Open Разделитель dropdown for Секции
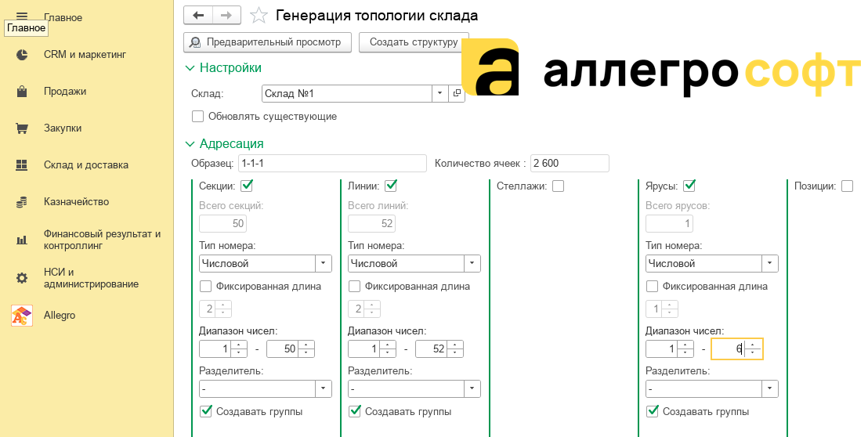The image size is (868, 437). point(324,389)
